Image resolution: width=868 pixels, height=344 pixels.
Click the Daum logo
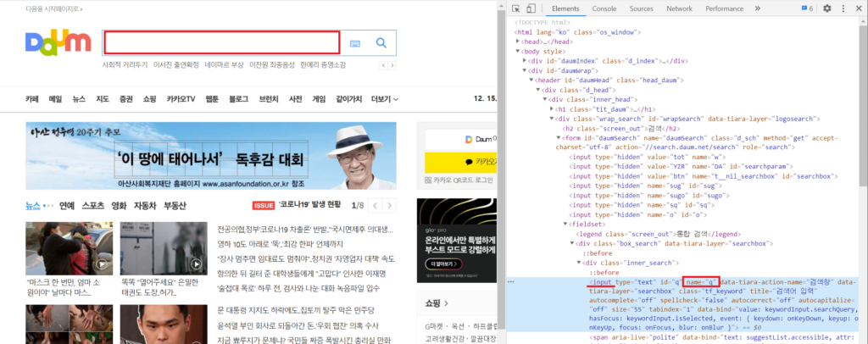[x=58, y=43]
